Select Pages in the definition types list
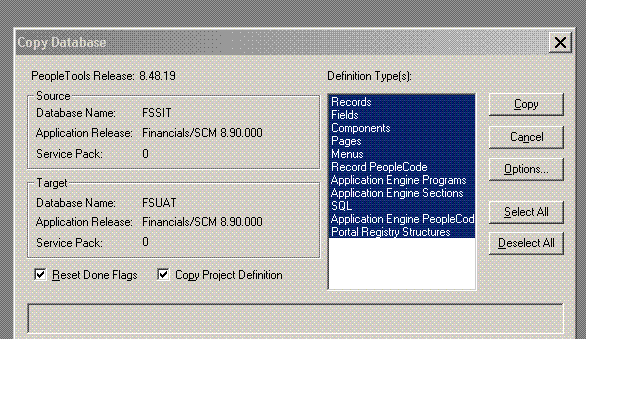Screen dimensions: 640x400 [402, 141]
